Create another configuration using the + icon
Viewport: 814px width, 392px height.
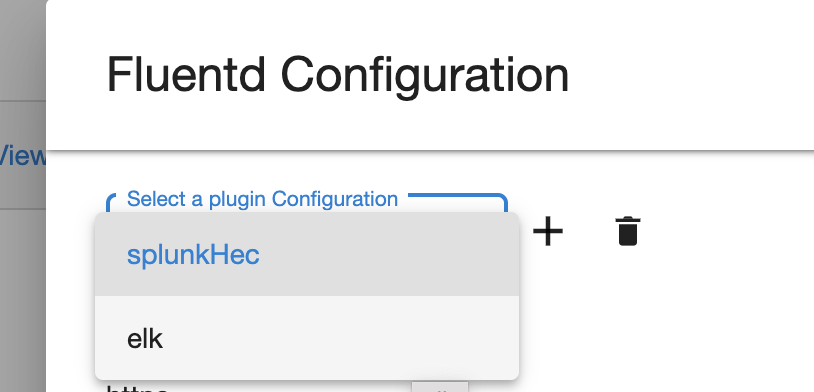point(548,232)
